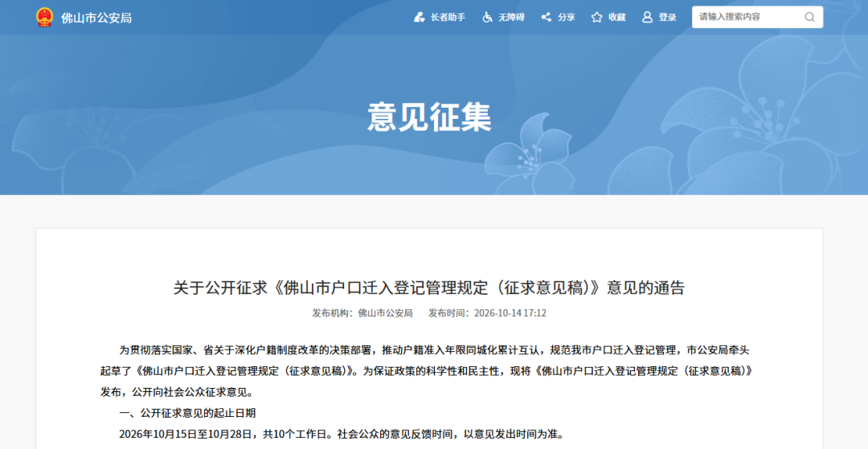
Task: Open the 分享 share label
Action: pos(567,17)
